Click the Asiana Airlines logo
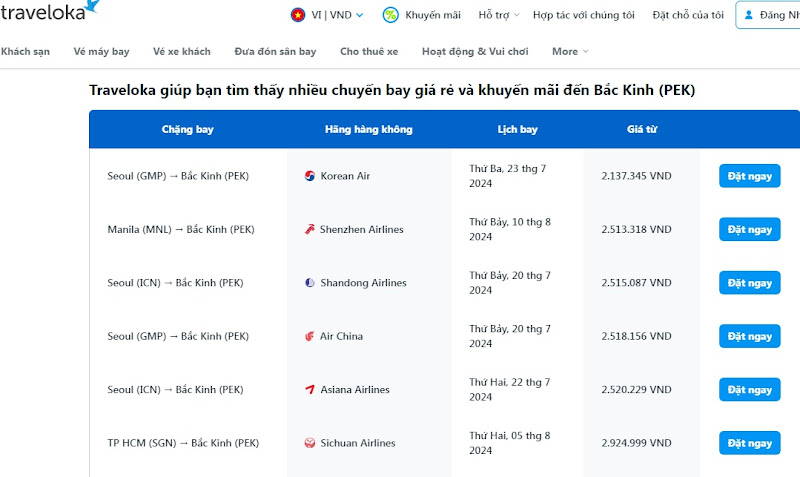Viewport: 800px width, 477px height. (310, 389)
